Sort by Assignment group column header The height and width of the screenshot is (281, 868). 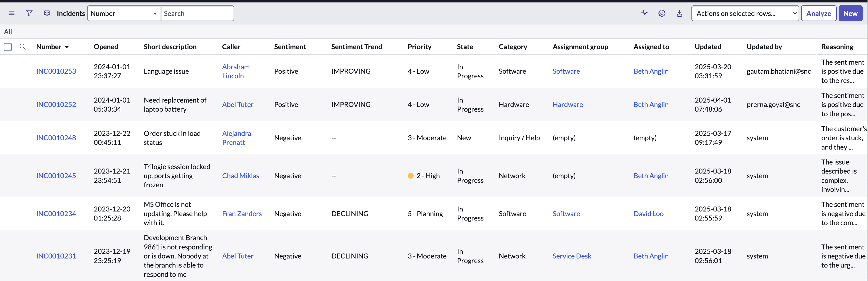coord(580,47)
